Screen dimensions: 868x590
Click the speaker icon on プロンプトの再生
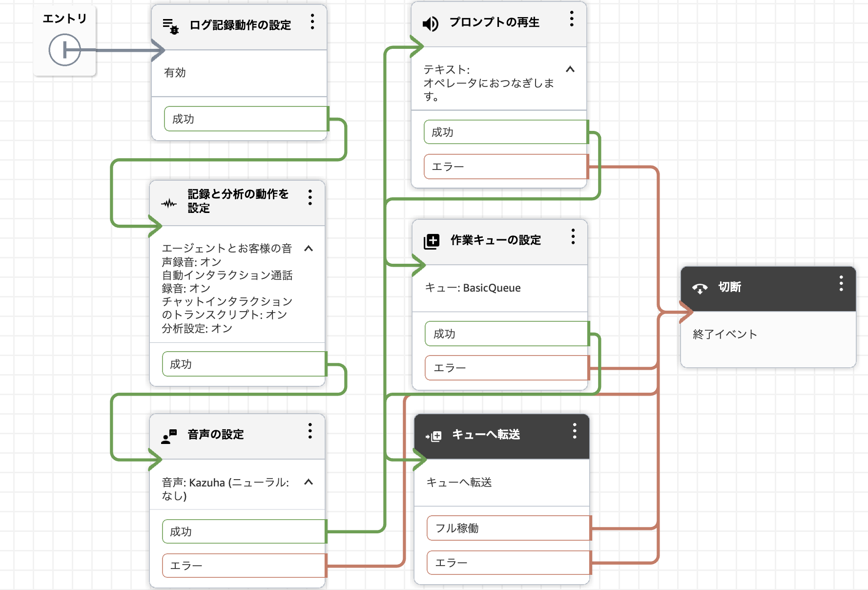point(430,23)
